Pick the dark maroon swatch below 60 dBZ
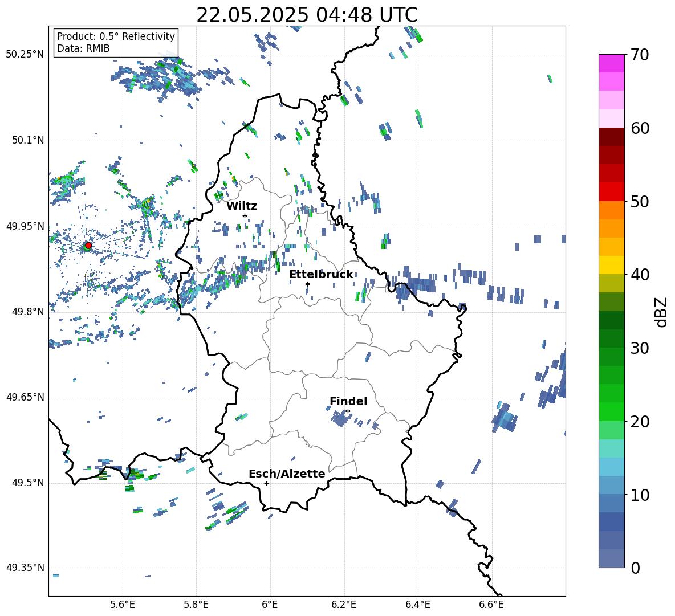The width and height of the screenshot is (675, 616). 612,137
